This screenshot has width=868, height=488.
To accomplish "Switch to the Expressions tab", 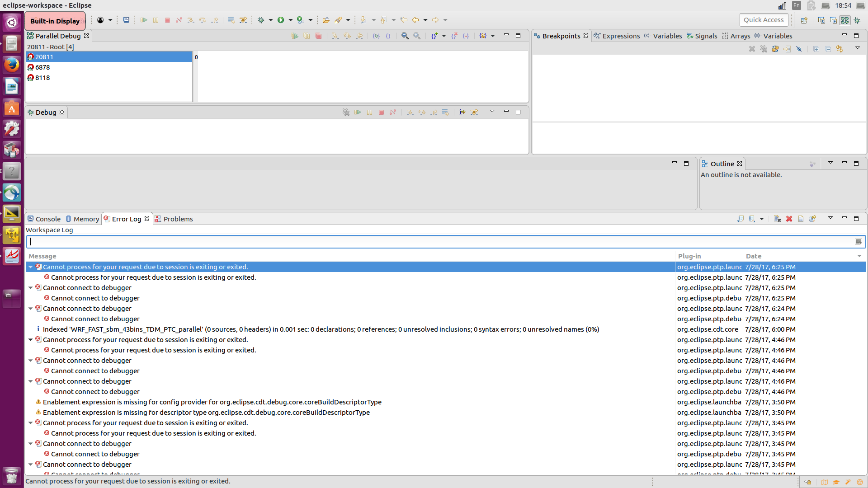I will [x=617, y=36].
